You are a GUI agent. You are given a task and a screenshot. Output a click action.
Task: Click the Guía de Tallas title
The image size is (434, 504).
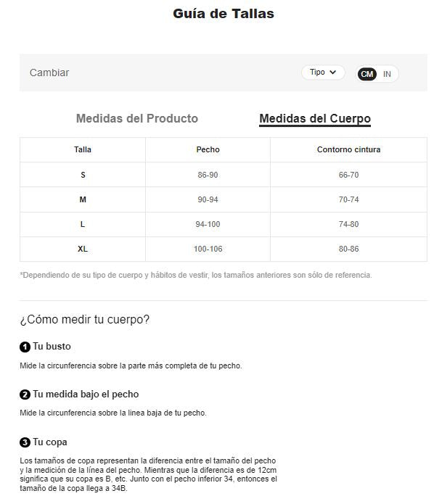pyautogui.click(x=224, y=14)
